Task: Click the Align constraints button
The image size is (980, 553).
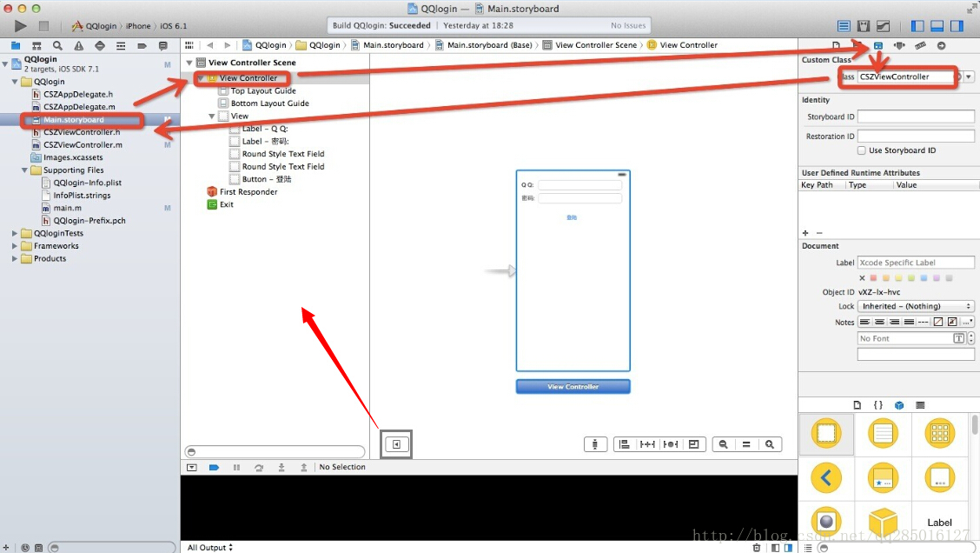Action: (625, 444)
